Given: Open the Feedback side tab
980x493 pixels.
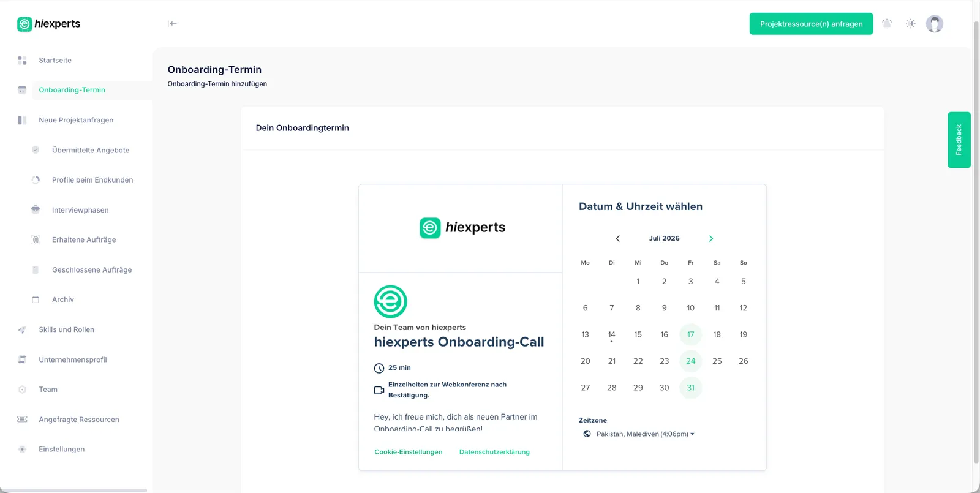Looking at the screenshot, I should (959, 140).
